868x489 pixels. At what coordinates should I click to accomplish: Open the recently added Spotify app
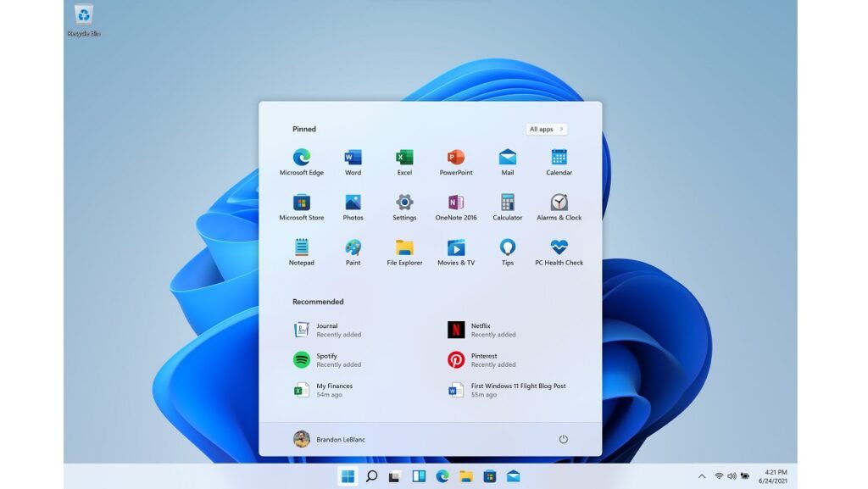[326, 358]
